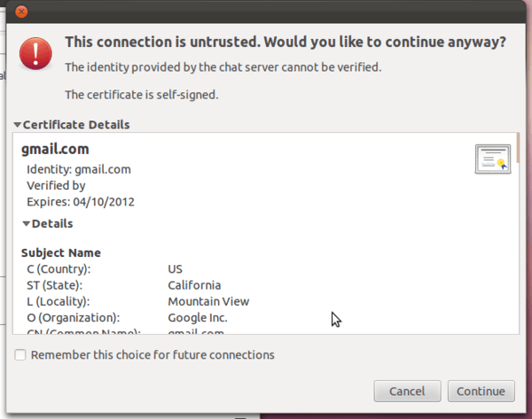Screen dimensions: 532x419
Task: Select the Subject Name heading
Action: coord(60,252)
